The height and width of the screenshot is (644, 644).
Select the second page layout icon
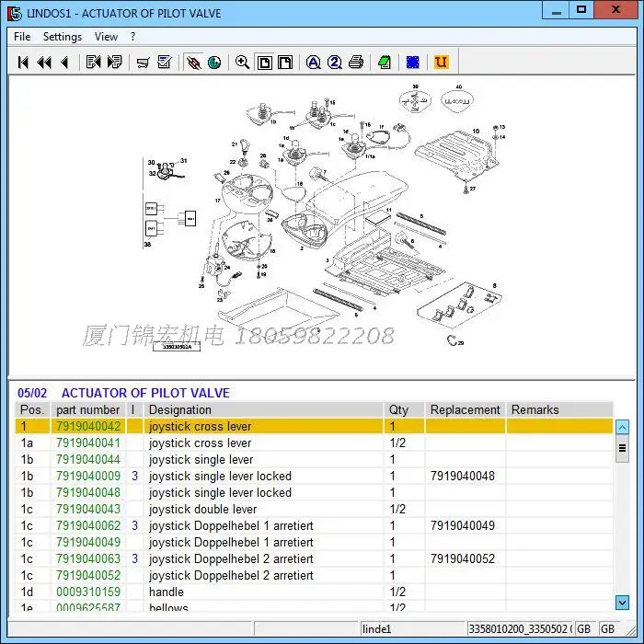[x=285, y=63]
